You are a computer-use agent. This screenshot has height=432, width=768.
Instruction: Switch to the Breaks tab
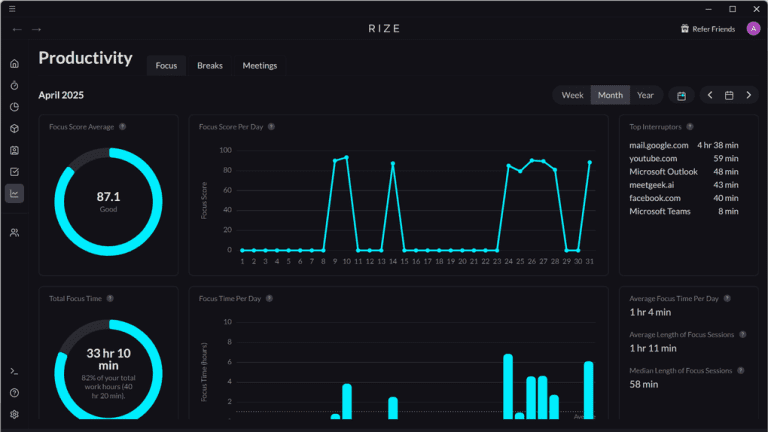point(210,66)
